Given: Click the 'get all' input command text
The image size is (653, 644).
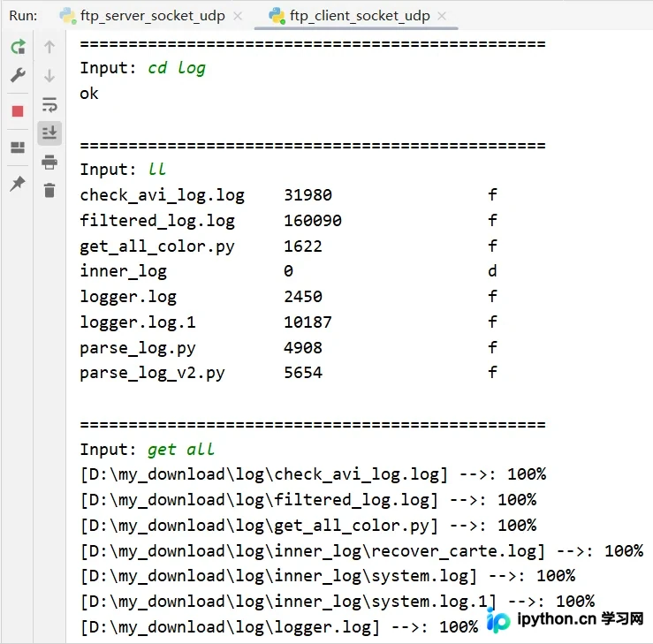Looking at the screenshot, I should pos(181,450).
